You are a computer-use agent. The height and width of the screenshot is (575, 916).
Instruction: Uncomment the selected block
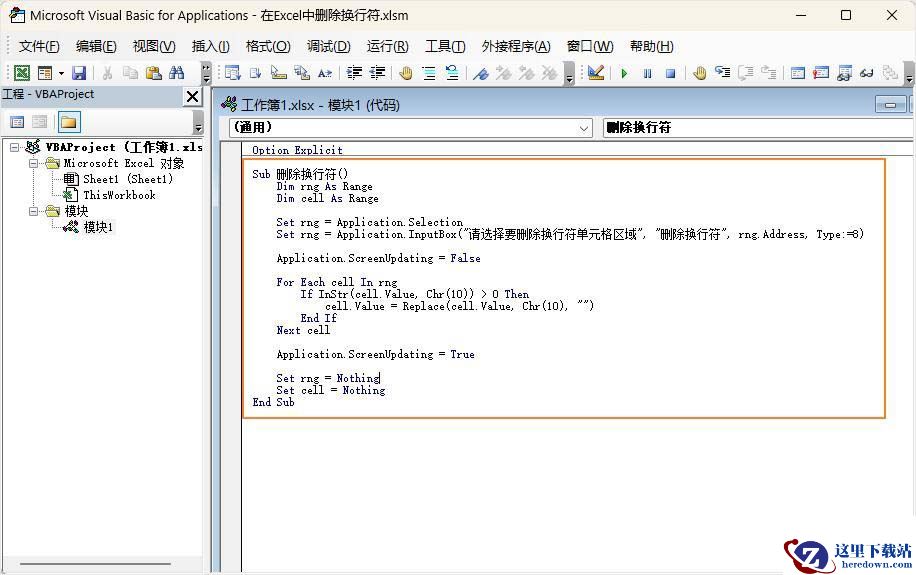[452, 72]
